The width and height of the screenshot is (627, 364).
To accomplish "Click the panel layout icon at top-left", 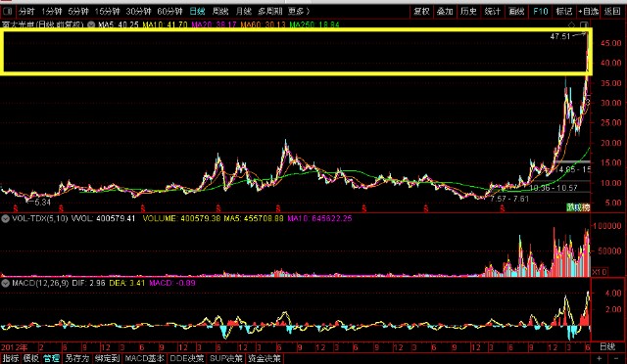I will pos(7,11).
